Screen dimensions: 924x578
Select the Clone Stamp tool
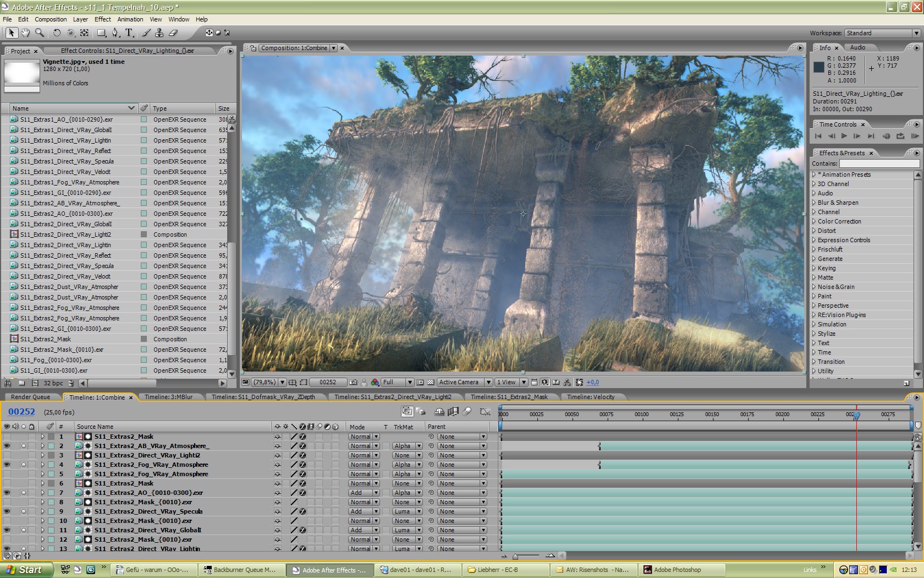159,33
